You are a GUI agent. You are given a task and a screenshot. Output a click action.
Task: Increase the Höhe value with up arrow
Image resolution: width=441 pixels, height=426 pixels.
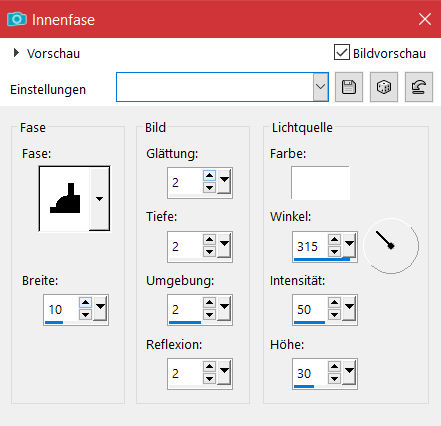coord(334,367)
